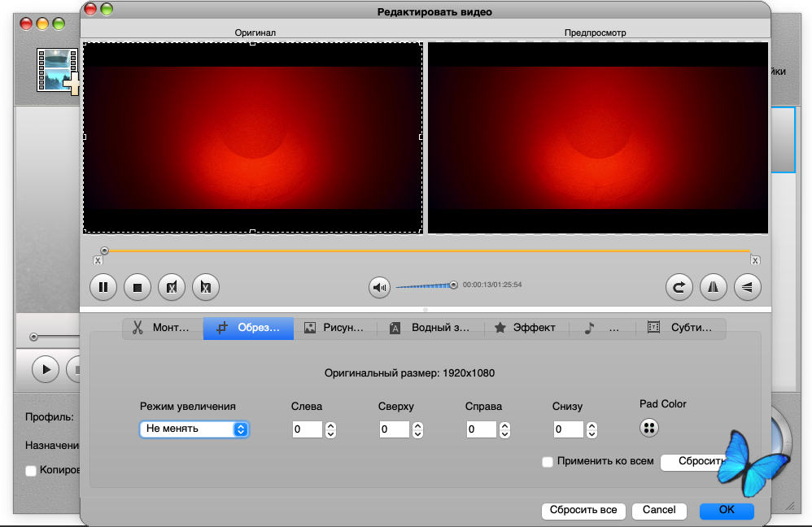The width and height of the screenshot is (812, 527).
Task: Rotate the video clockwise
Action: (679, 286)
